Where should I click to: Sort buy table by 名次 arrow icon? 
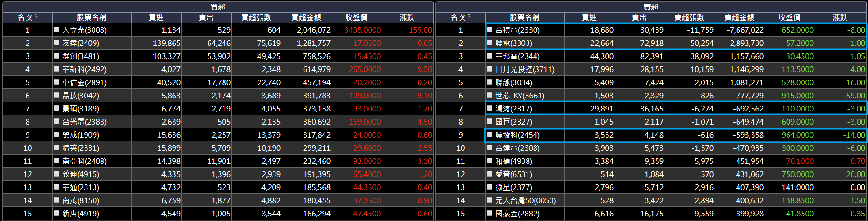[x=36, y=17]
